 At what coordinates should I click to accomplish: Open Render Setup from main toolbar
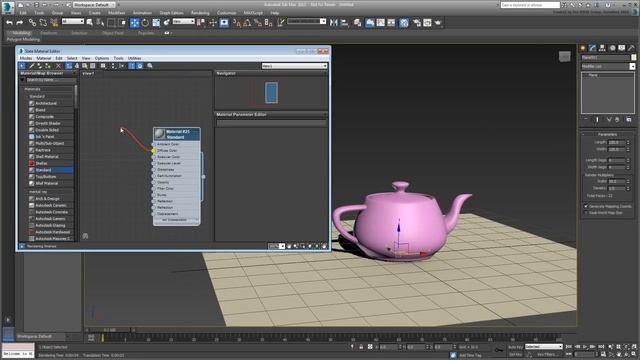tap(416, 23)
